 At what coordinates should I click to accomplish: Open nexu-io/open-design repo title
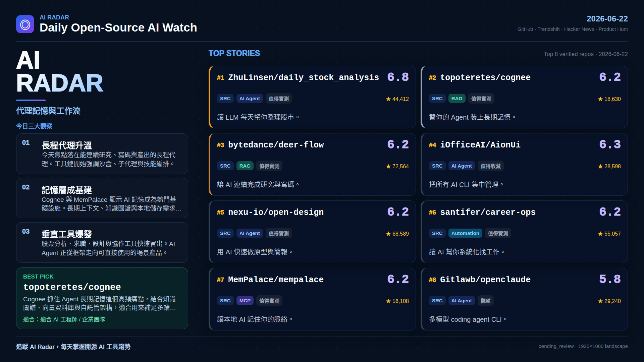tap(276, 212)
